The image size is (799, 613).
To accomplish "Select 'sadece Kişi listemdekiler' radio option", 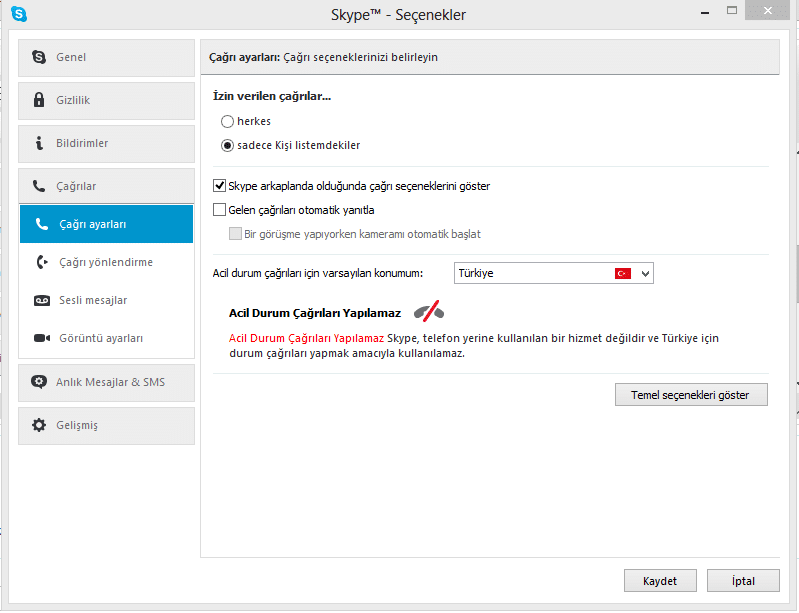I will [227, 145].
